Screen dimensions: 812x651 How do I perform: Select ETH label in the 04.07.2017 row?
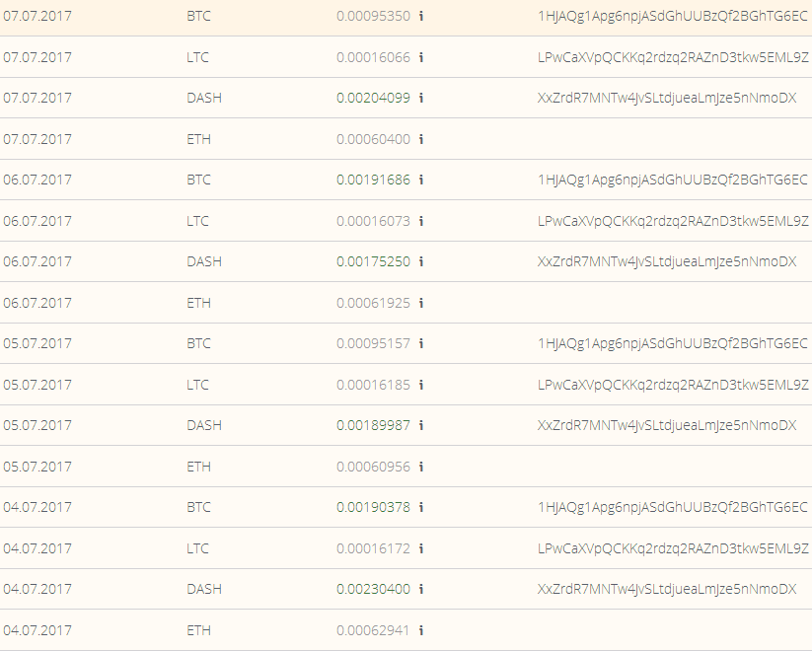point(199,629)
